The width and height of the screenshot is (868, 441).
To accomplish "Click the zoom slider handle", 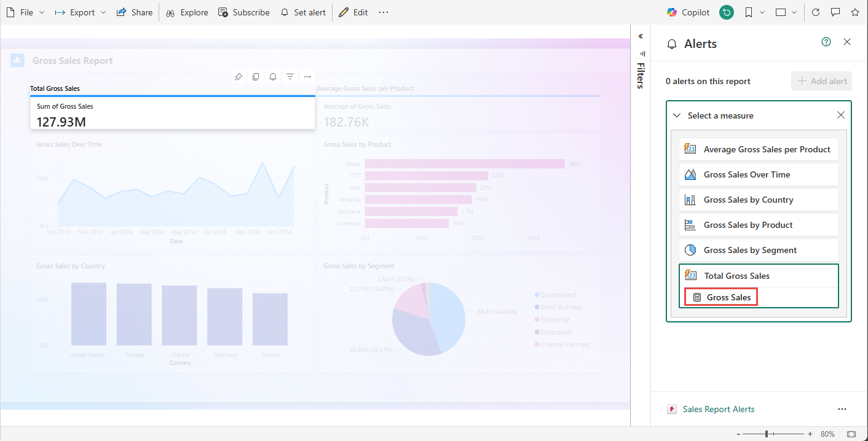I will pos(767,434).
